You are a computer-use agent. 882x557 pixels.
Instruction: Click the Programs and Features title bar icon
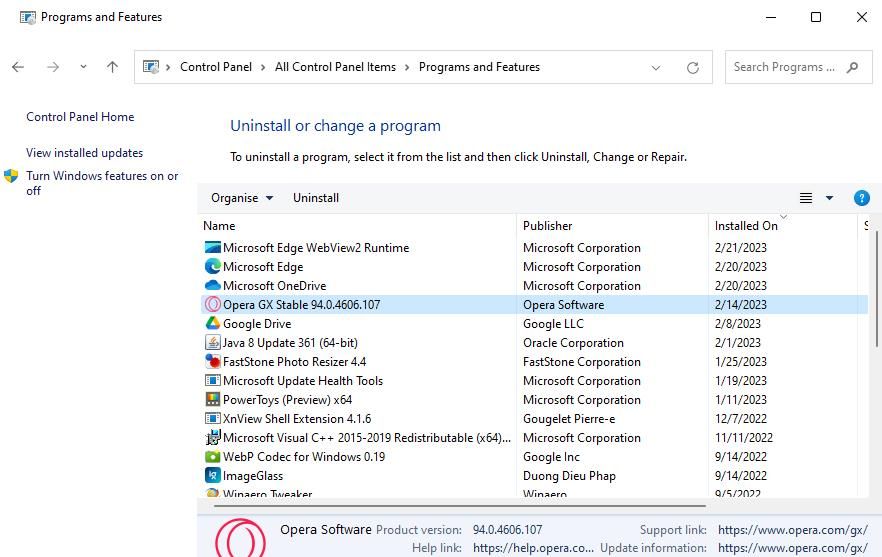(28, 17)
